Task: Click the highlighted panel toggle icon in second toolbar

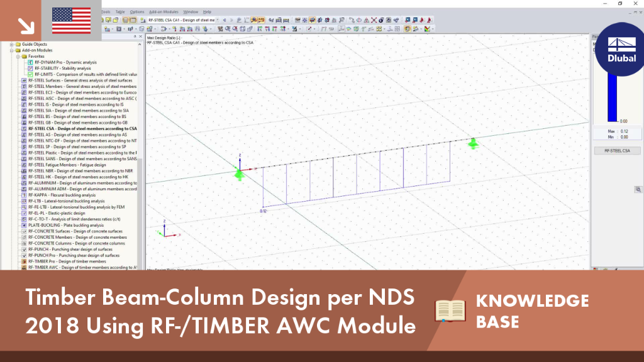Action: point(407,29)
